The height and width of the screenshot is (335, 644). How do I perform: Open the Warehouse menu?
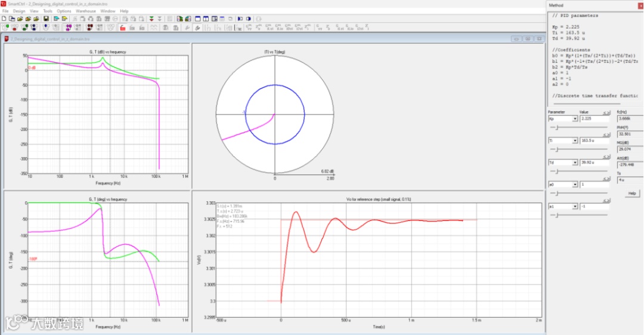pyautogui.click(x=85, y=11)
